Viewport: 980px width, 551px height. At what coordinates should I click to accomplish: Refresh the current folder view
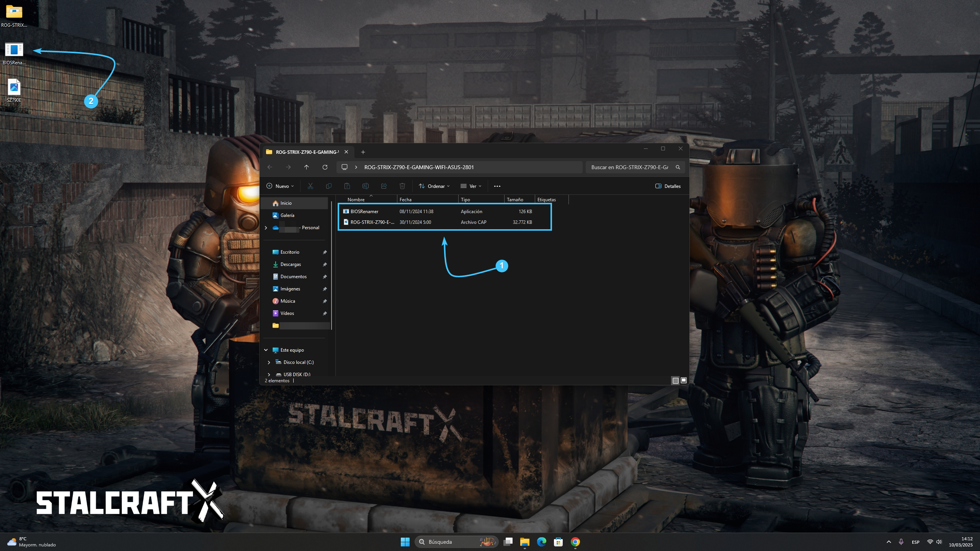(x=325, y=167)
